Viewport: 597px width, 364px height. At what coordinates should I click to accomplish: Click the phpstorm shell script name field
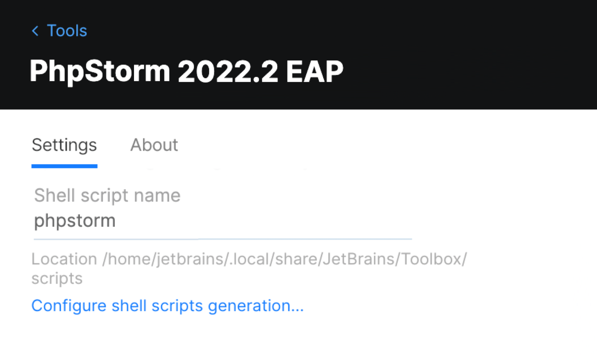click(x=170, y=221)
